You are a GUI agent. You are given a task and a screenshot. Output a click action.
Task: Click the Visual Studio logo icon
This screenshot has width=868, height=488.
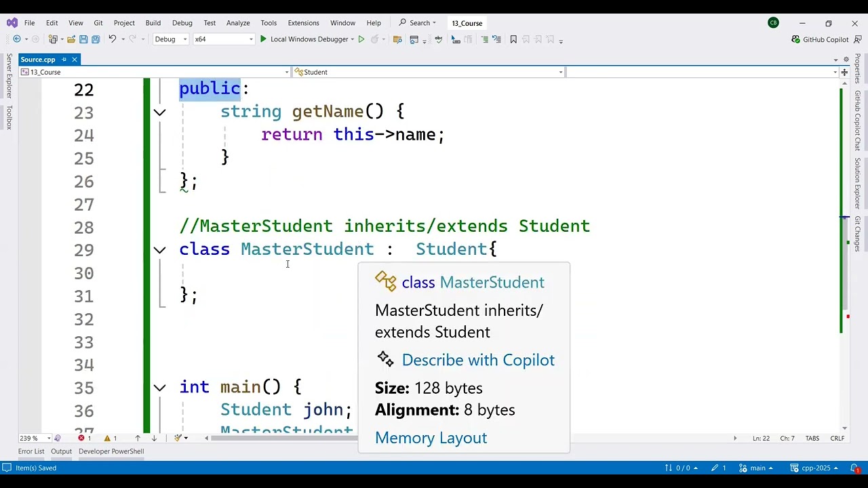tap(12, 23)
